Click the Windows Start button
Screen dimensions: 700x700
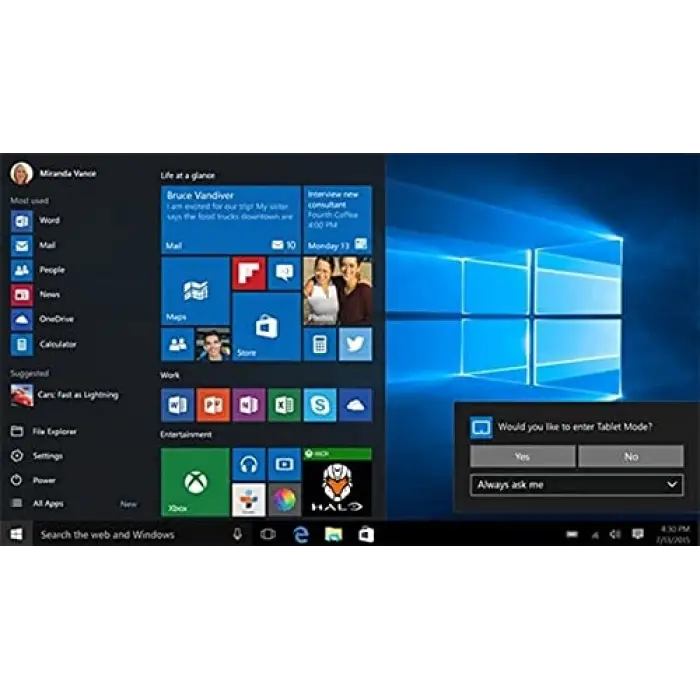pos(17,534)
